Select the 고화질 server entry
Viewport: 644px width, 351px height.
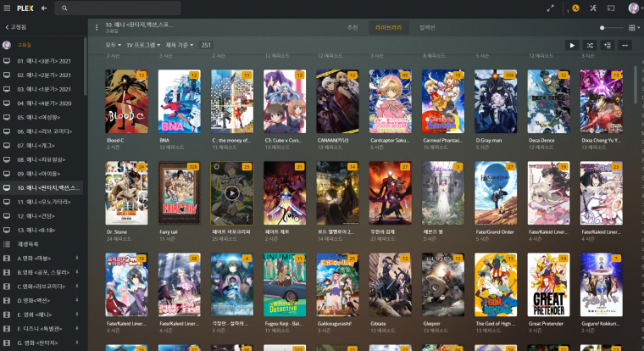pyautogui.click(x=41, y=45)
